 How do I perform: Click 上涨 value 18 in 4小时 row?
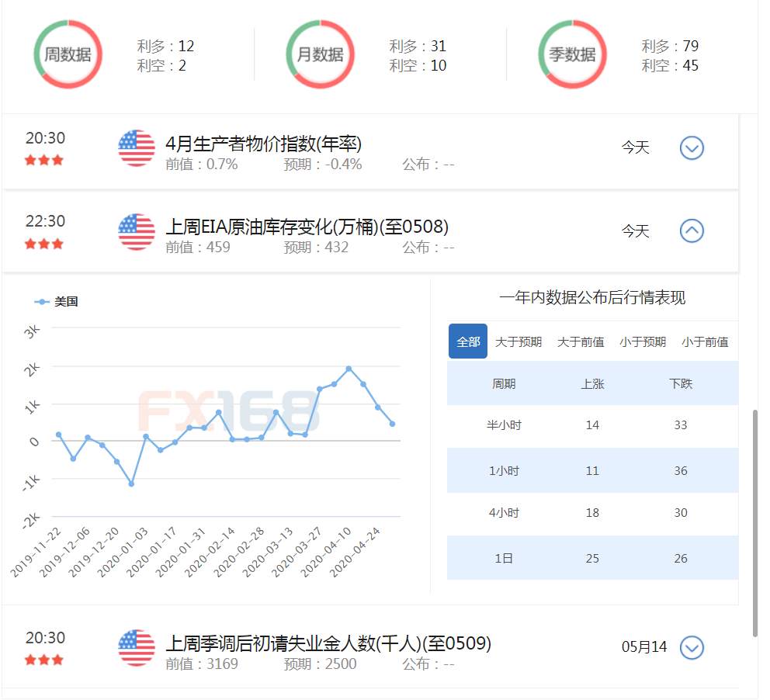pos(592,513)
